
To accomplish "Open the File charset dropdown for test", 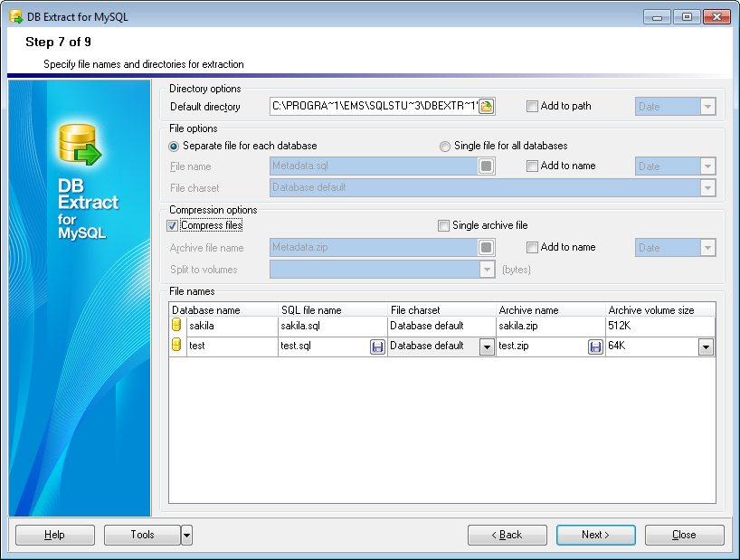I will [486, 346].
